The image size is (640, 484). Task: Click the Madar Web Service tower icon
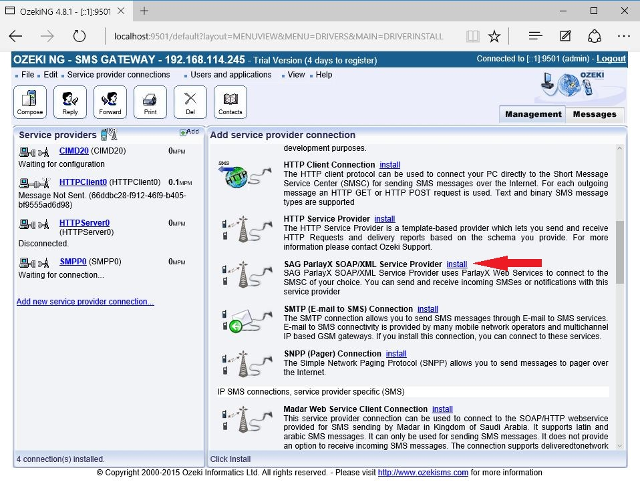(x=246, y=419)
